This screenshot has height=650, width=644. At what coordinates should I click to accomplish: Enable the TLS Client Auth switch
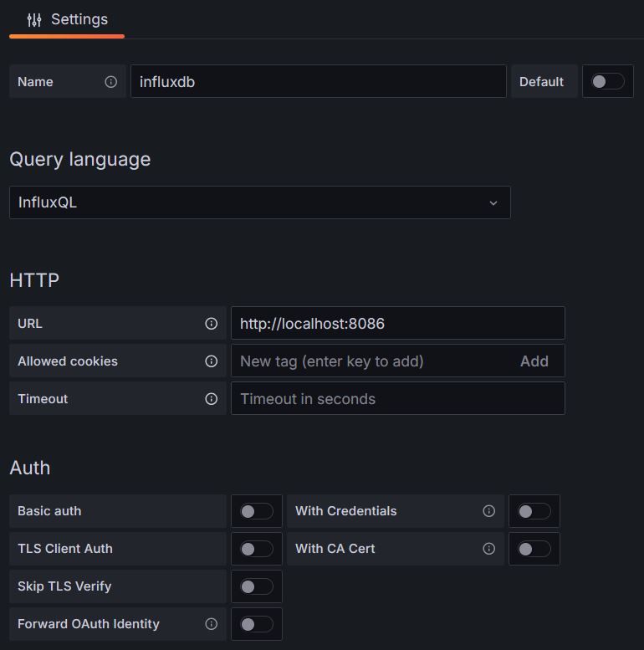tap(256, 549)
